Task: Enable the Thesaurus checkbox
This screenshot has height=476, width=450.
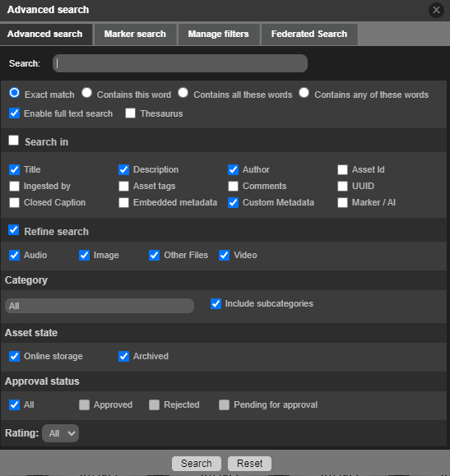Action: (x=130, y=113)
